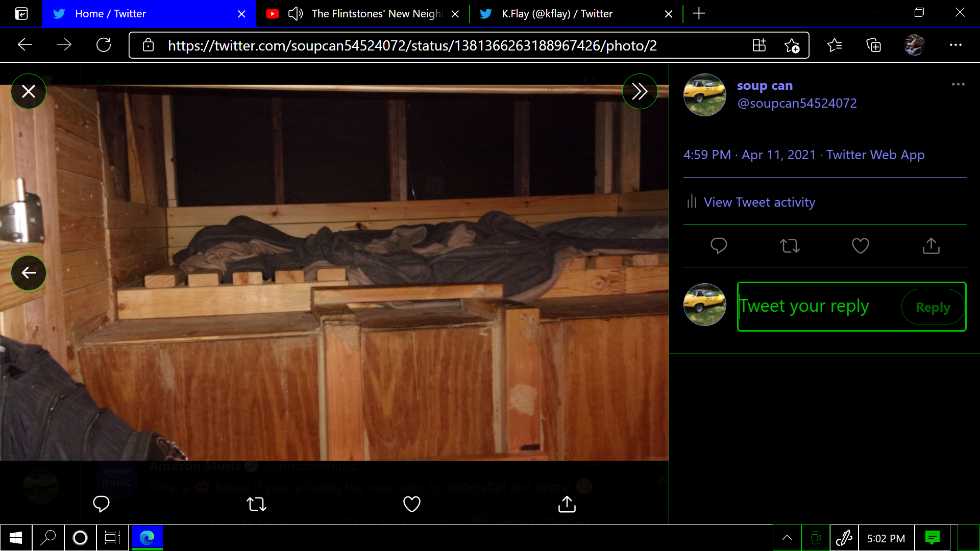Show hidden system tray icons
The image size is (980, 551).
click(x=787, y=538)
